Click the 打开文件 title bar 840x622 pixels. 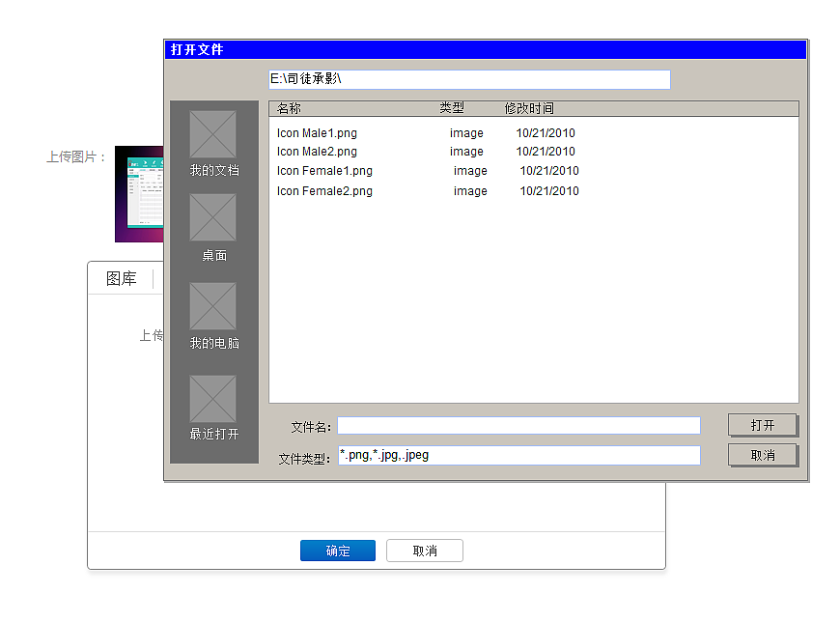(486, 50)
